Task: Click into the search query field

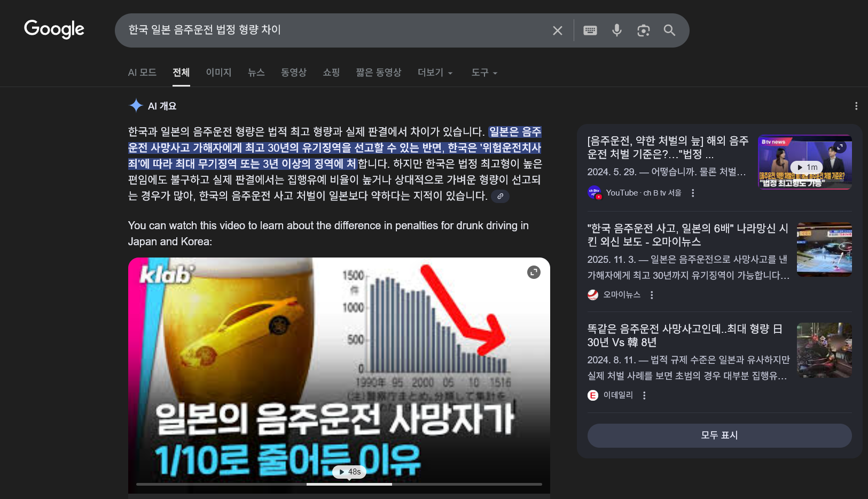Action: pyautogui.click(x=331, y=30)
